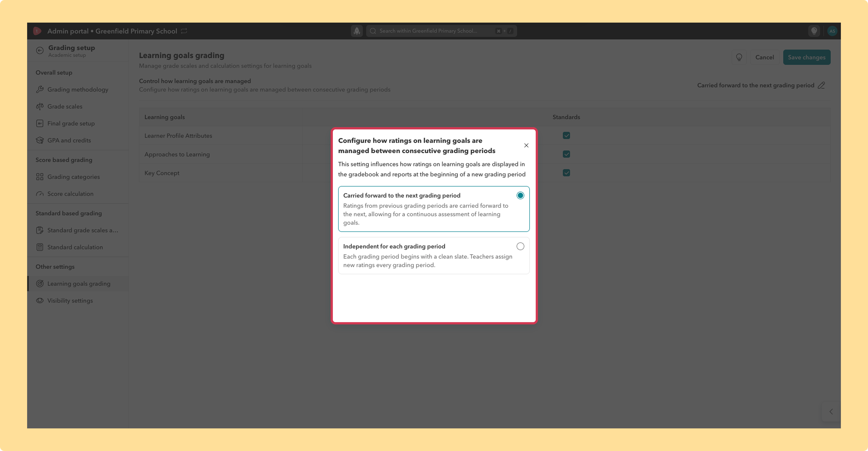Viewport: 868px width, 451px height.
Task: Click the wrench icon for Grading methodology
Action: pos(40,89)
